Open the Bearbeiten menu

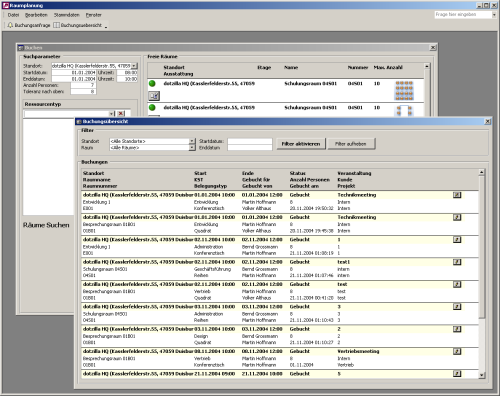pyautogui.click(x=36, y=15)
